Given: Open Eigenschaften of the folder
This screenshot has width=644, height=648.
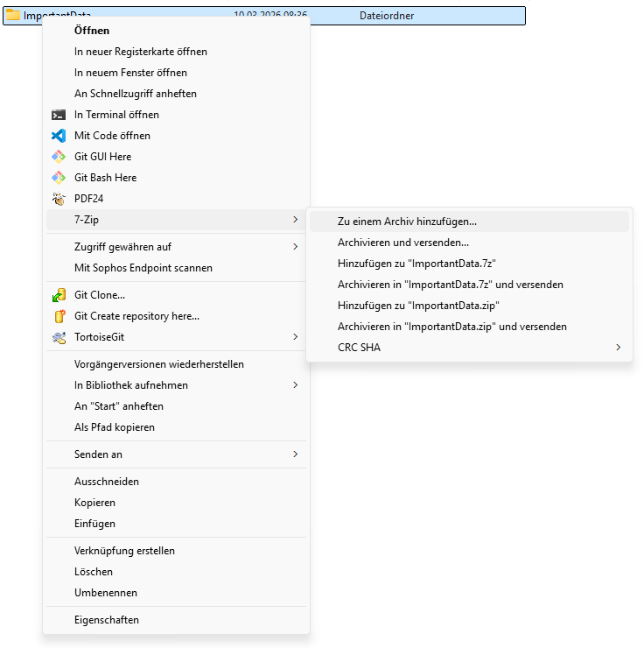Looking at the screenshot, I should click(107, 620).
